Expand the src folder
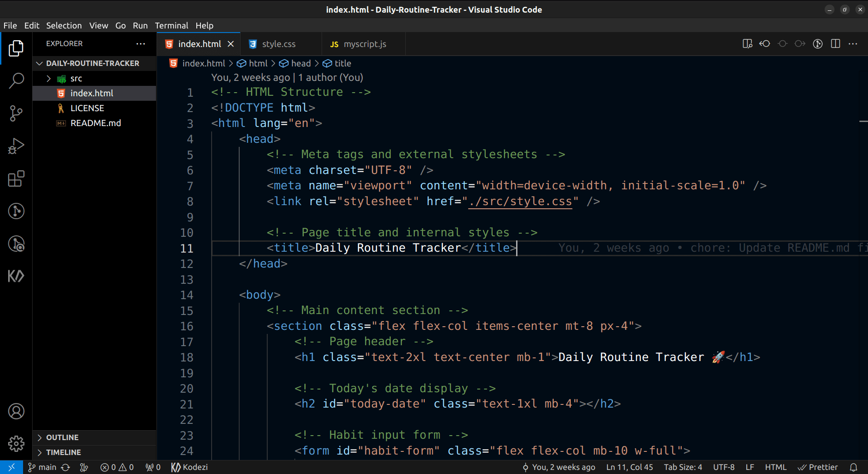This screenshot has width=868, height=474. 95,79
